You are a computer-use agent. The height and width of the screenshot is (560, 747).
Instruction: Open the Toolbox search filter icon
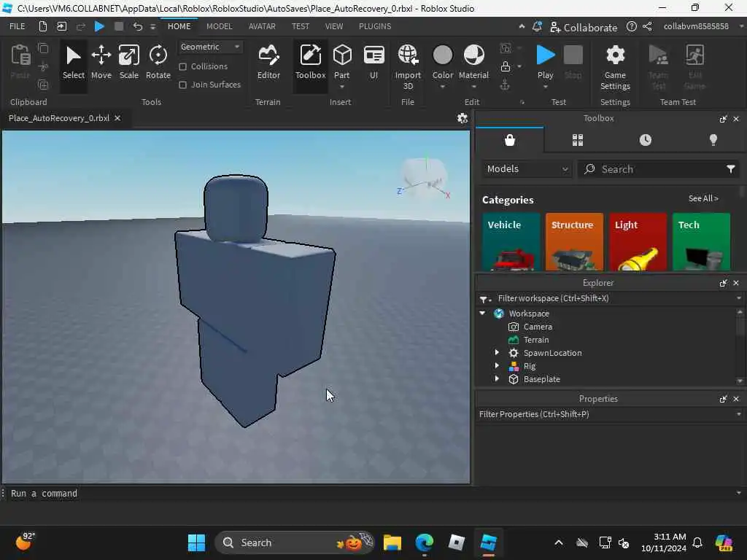731,169
